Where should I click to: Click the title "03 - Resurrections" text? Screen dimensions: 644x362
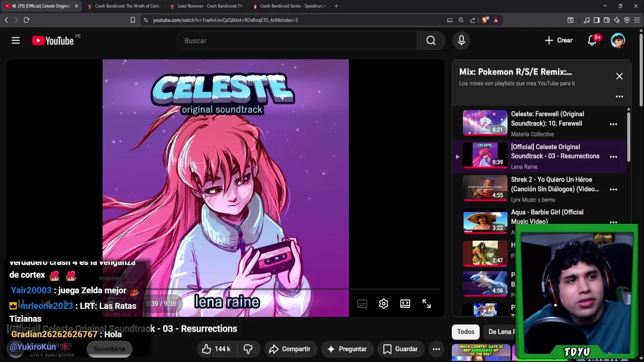(x=200, y=329)
